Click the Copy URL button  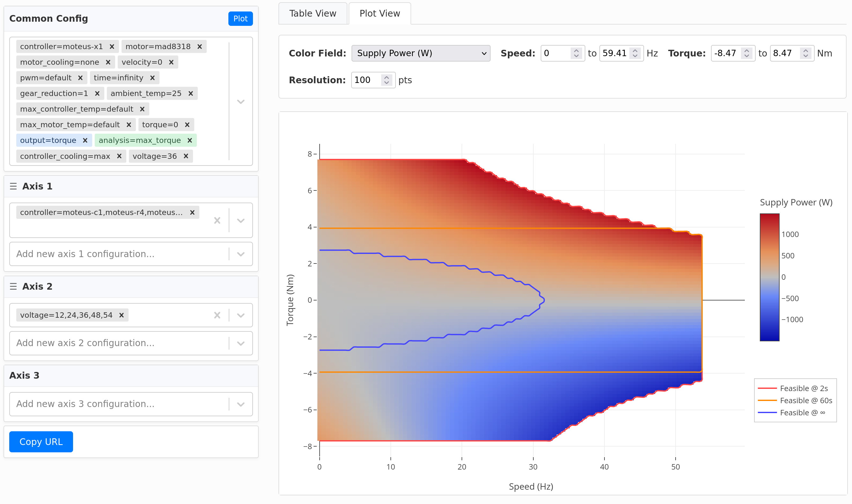(41, 441)
